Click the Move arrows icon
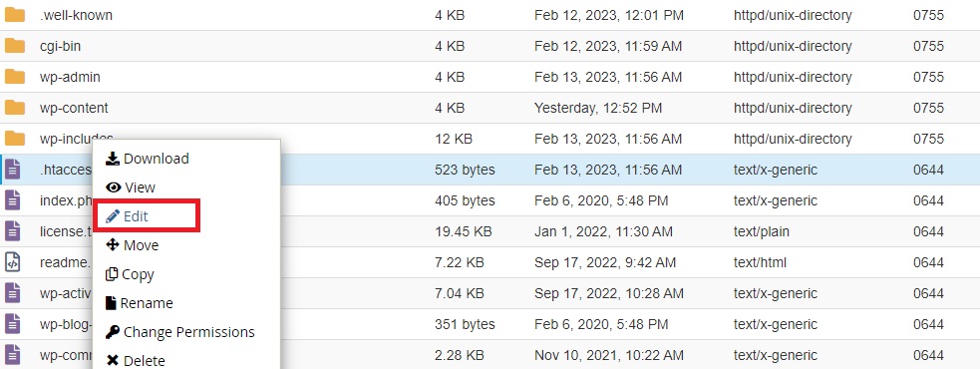 pos(113,245)
